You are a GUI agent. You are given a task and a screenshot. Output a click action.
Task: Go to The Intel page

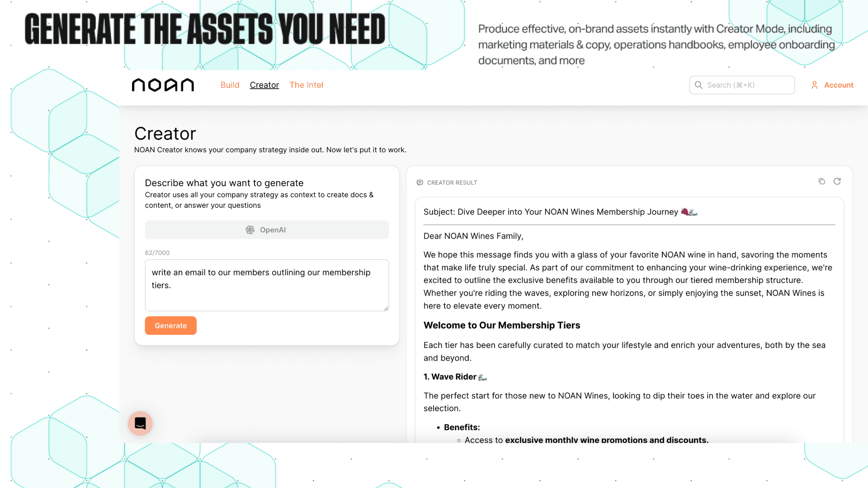point(306,85)
